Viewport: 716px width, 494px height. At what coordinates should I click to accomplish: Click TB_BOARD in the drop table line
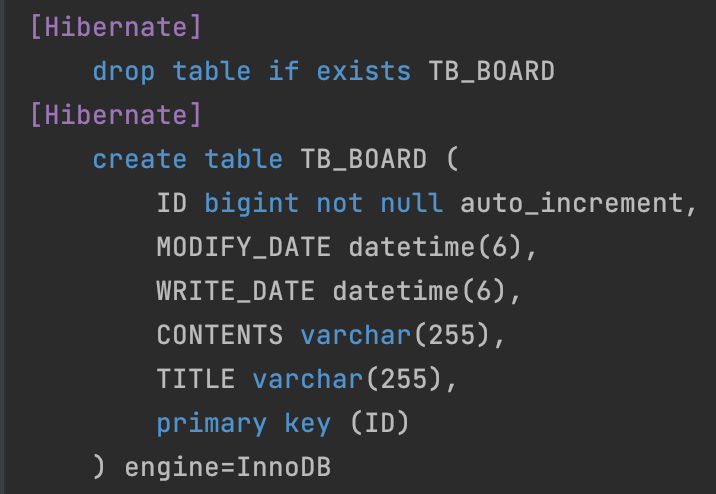pyautogui.click(x=491, y=72)
